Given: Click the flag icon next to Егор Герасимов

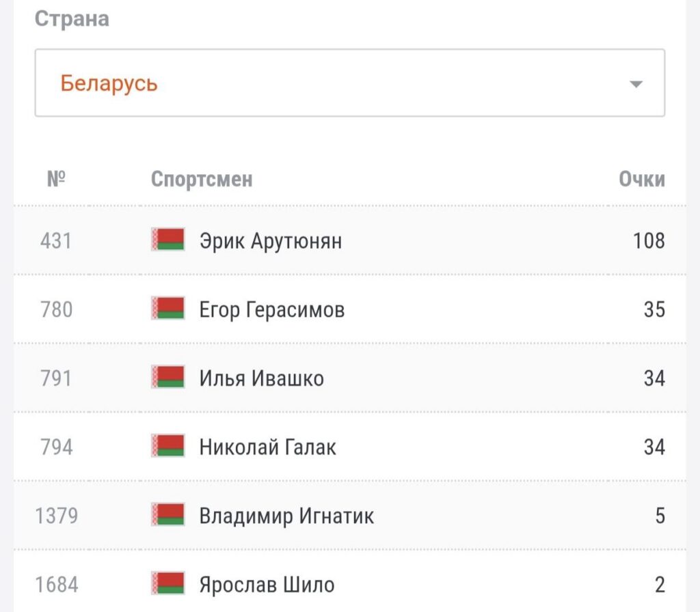Looking at the screenshot, I should tap(167, 309).
